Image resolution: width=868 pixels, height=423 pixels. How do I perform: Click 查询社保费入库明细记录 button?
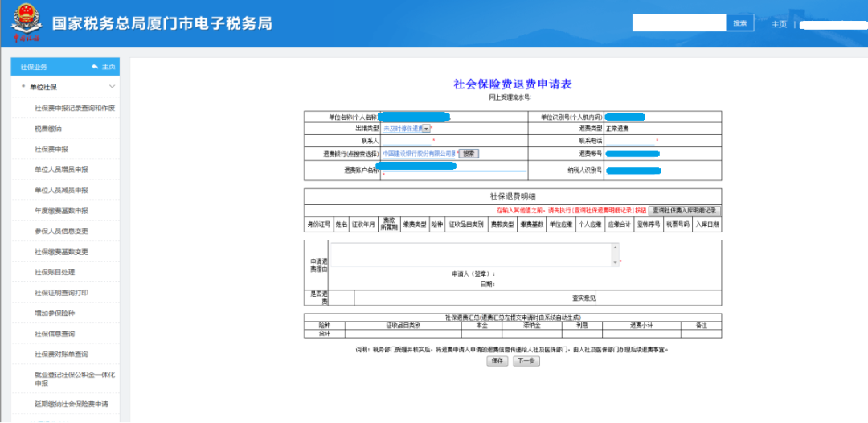click(685, 211)
